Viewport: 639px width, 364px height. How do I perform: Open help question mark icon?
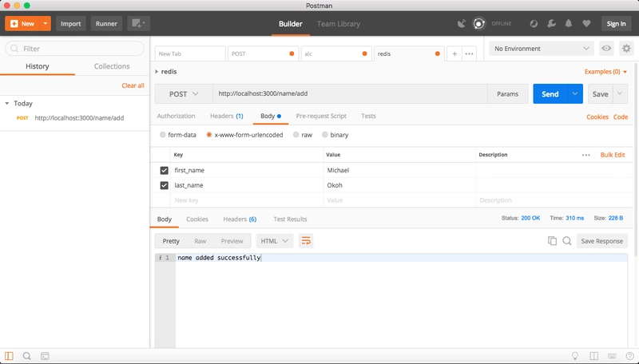629,356
